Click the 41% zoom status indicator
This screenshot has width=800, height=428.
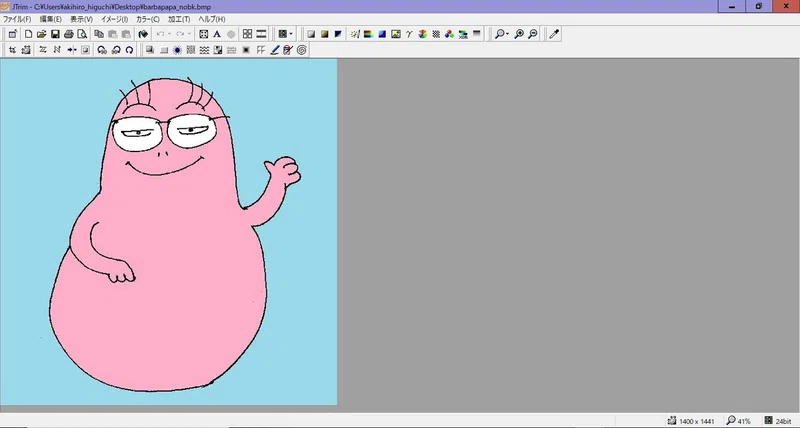click(x=738, y=421)
